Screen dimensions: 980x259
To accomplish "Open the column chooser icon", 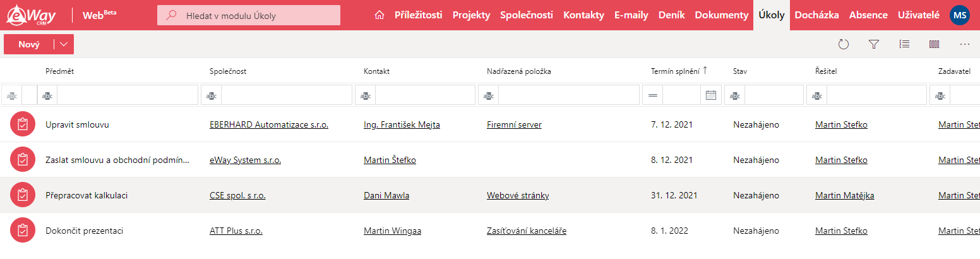I will point(935,44).
